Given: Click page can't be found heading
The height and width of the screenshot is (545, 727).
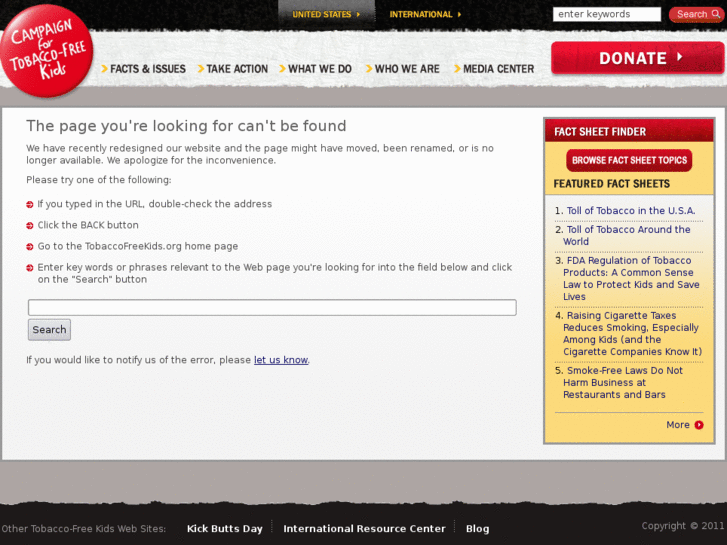Looking at the screenshot, I should [186, 126].
